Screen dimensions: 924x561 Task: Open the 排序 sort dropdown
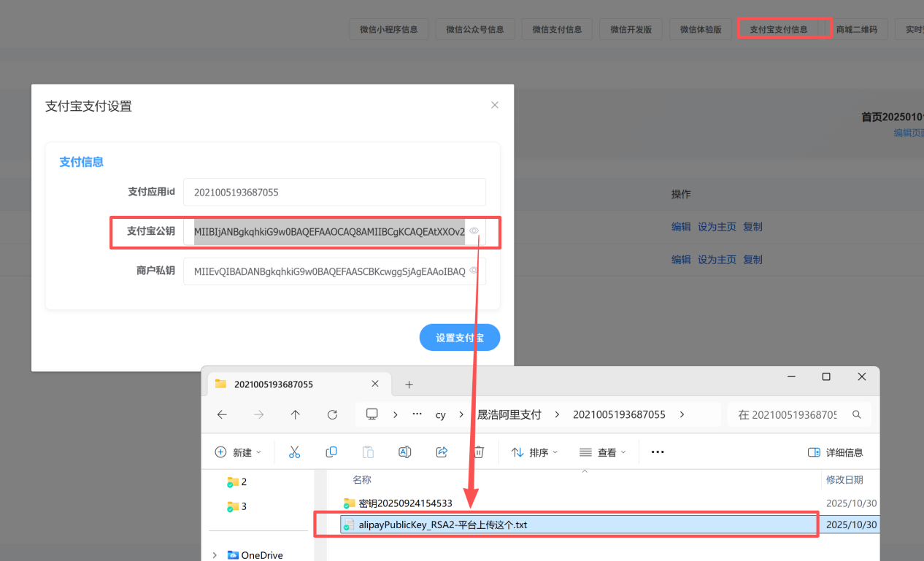534,452
